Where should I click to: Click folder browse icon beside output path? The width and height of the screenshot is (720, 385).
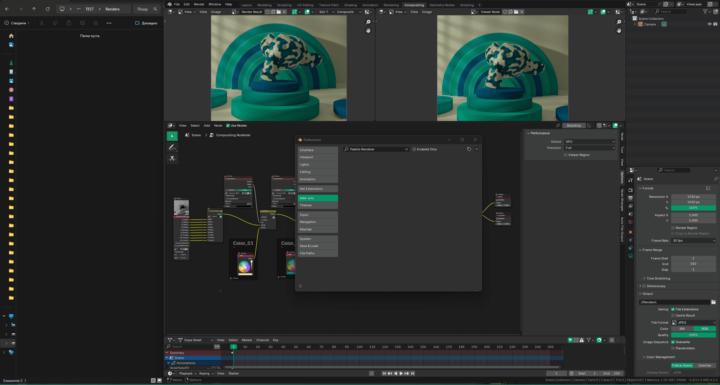point(713,302)
